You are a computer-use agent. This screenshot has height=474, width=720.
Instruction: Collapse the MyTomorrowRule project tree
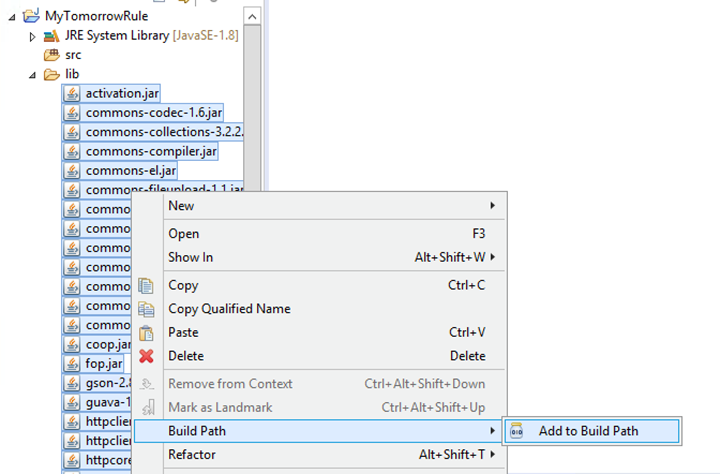click(x=12, y=17)
